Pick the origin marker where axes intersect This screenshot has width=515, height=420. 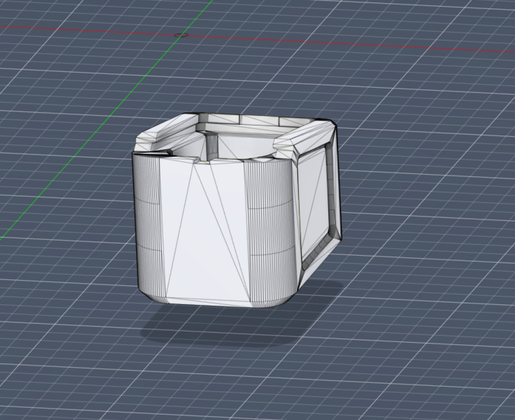[181, 35]
